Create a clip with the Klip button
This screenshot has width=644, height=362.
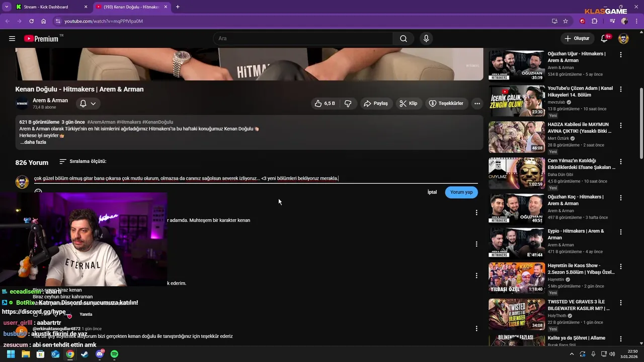[x=408, y=104]
